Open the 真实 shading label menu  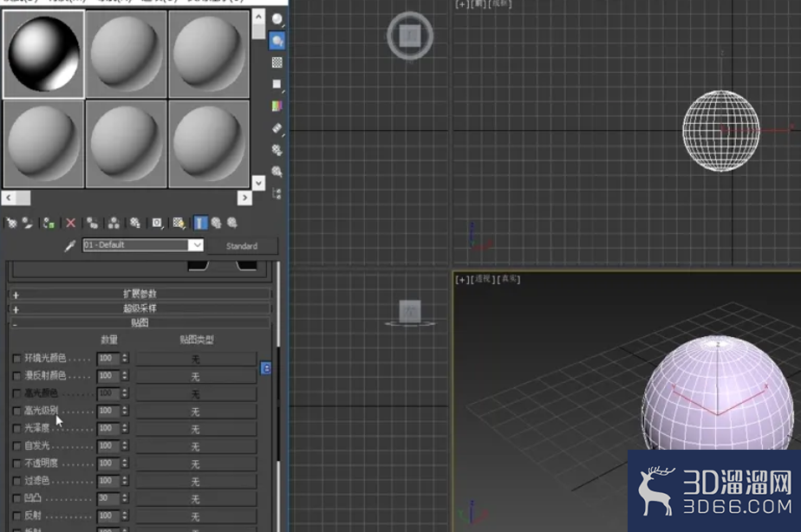click(508, 279)
